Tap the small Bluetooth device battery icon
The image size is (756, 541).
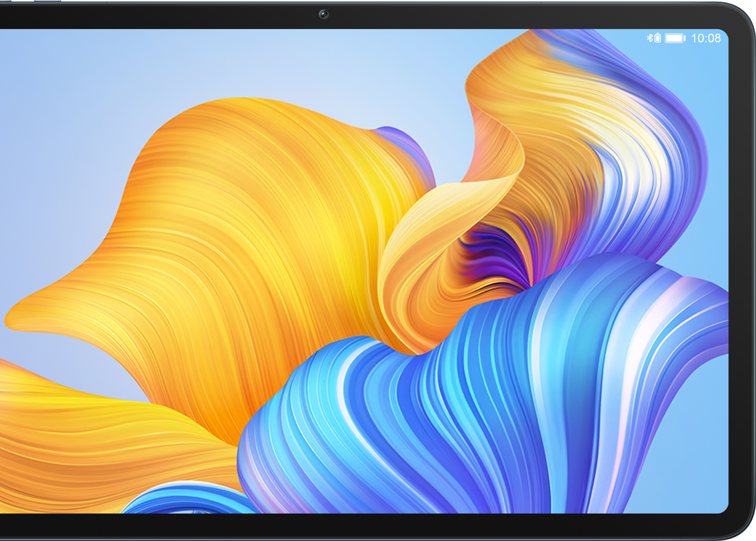pyautogui.click(x=658, y=38)
